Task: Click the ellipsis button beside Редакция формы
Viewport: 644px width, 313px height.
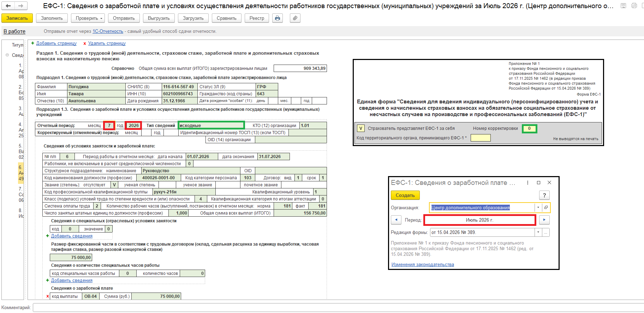Action: point(546,233)
